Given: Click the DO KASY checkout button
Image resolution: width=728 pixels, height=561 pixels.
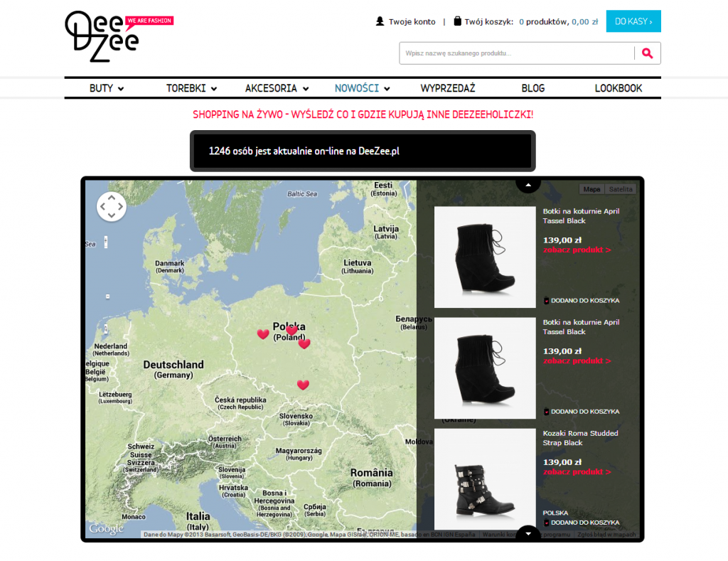Looking at the screenshot, I should point(633,21).
